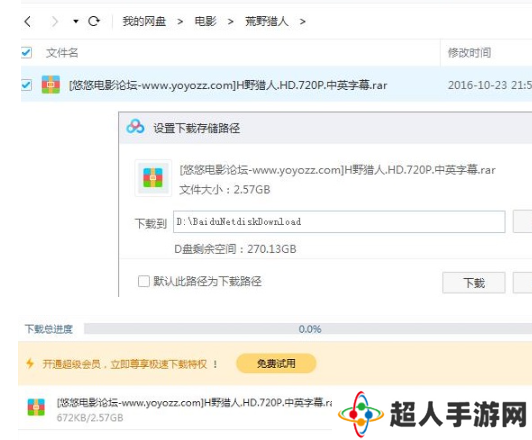Click the archive icon of the downloading item
Viewport: 532px width, 440px height.
pos(36,407)
